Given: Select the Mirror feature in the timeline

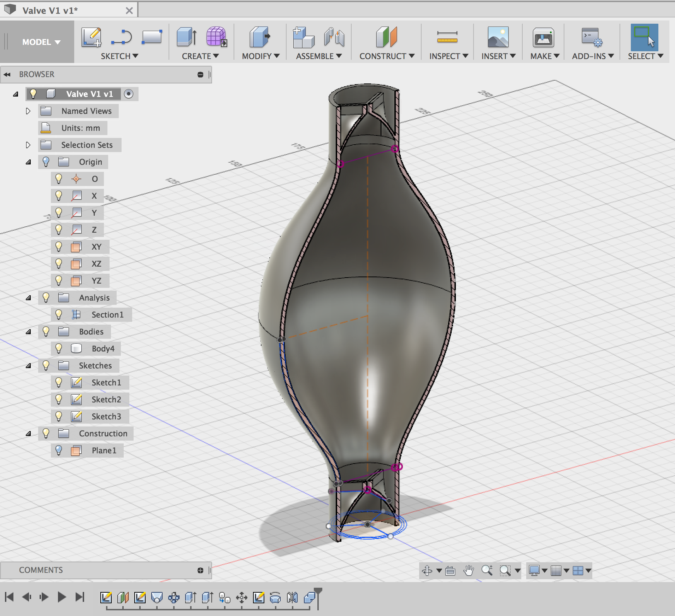Looking at the screenshot, I should [x=292, y=598].
